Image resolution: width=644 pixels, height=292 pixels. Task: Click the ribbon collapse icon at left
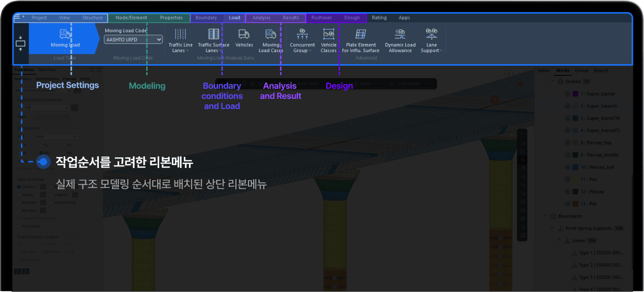pos(20,43)
